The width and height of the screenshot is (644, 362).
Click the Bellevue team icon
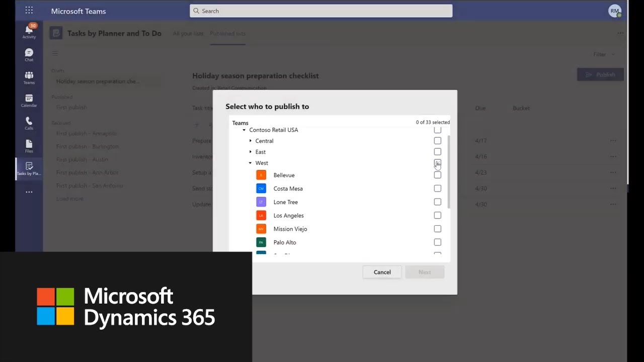[261, 175]
